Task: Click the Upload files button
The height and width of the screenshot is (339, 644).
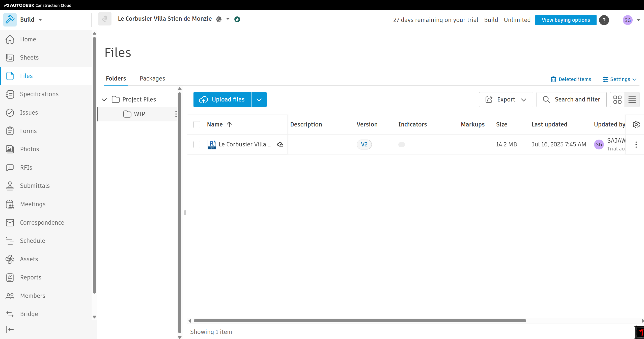Action: click(x=222, y=99)
